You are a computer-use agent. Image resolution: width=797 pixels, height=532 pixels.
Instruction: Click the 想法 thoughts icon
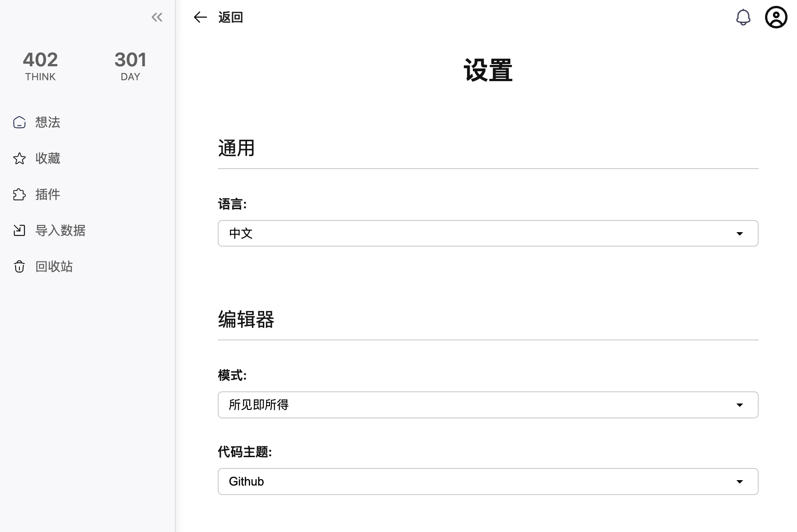click(x=19, y=122)
